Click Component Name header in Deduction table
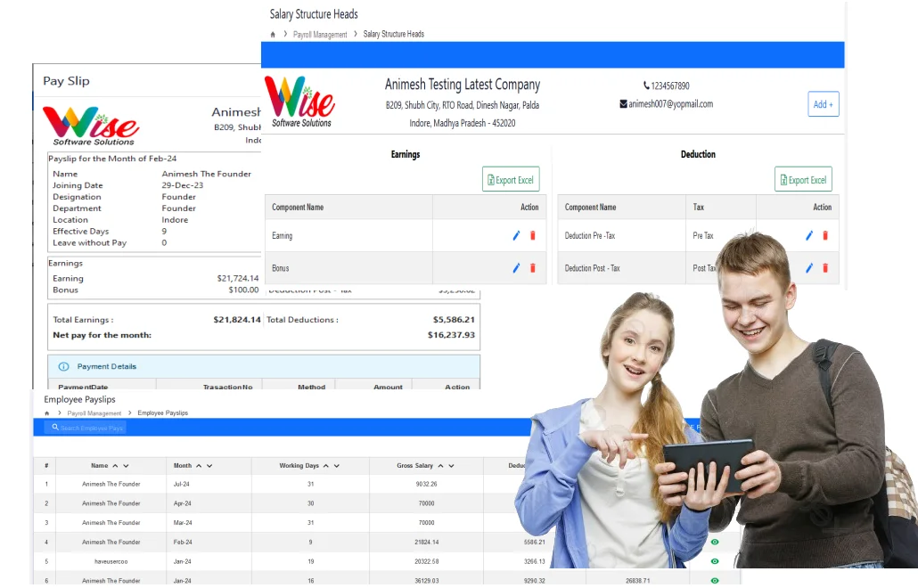Screen dimensions: 918x588 pyautogui.click(x=590, y=207)
